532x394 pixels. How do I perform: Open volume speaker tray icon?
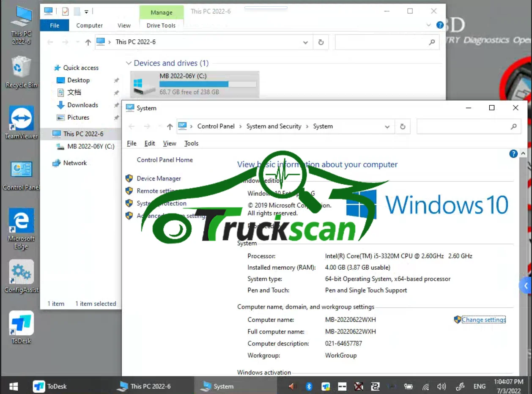(x=442, y=386)
